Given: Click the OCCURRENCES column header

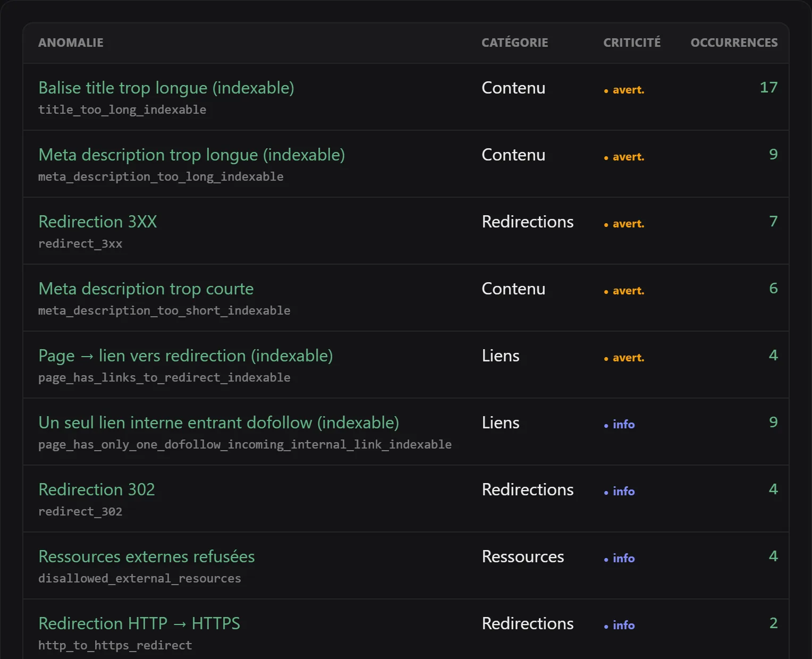Looking at the screenshot, I should point(734,43).
